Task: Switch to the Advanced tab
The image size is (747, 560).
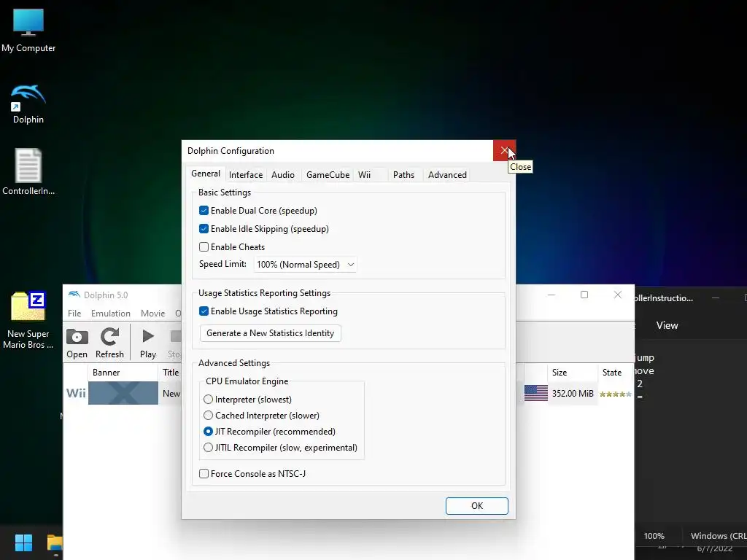Action: pyautogui.click(x=447, y=175)
